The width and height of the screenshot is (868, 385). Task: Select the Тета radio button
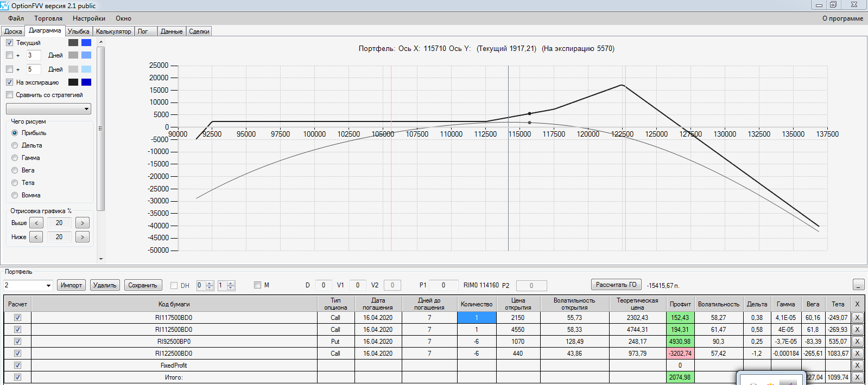click(15, 183)
